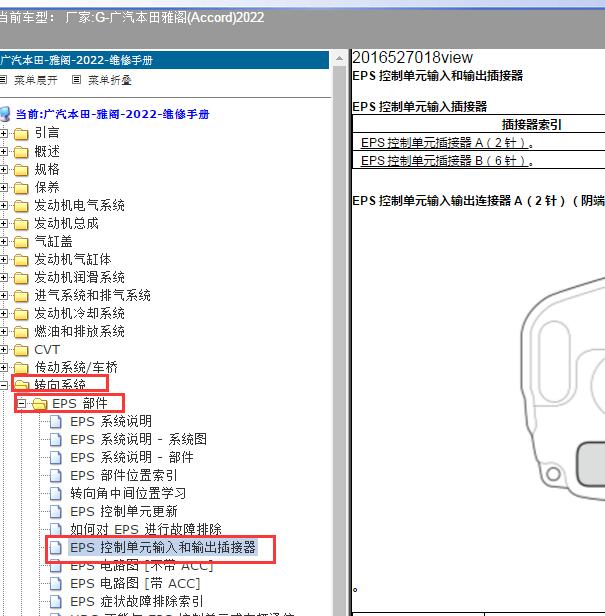Collapse the EPS 部件 subfolder
The width and height of the screenshot is (605, 616).
(22, 404)
